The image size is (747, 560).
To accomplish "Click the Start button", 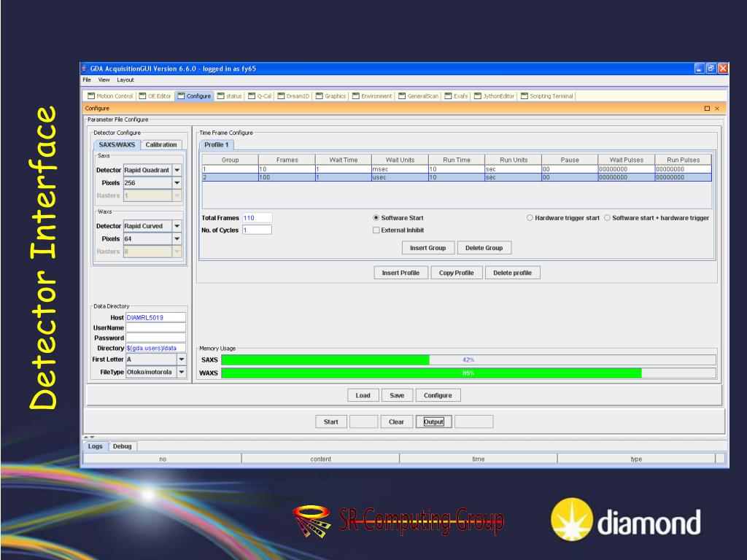I will (x=331, y=422).
